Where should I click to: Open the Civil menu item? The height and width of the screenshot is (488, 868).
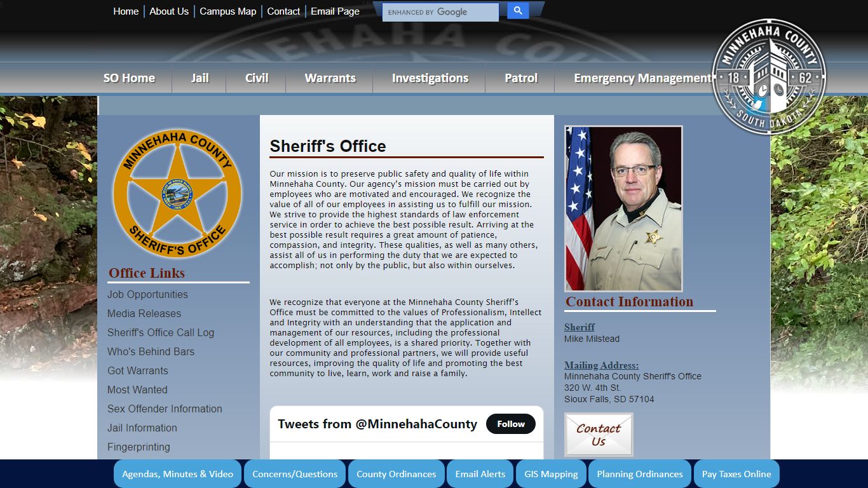pyautogui.click(x=257, y=78)
